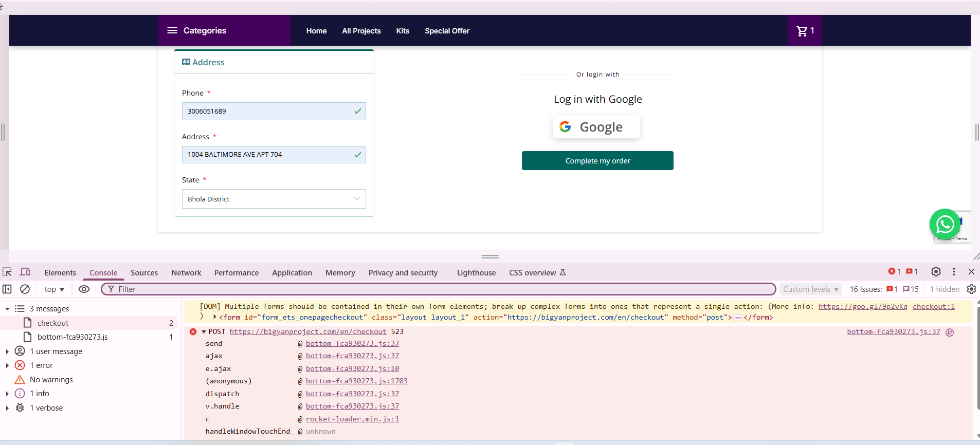Toggle live expression eye icon

[84, 289]
